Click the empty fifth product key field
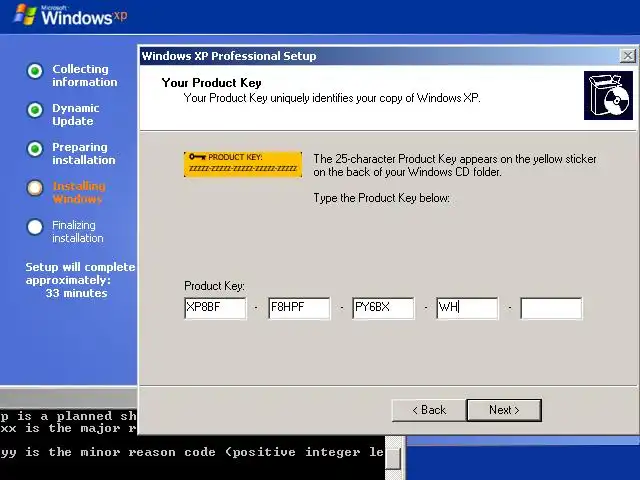 point(551,308)
